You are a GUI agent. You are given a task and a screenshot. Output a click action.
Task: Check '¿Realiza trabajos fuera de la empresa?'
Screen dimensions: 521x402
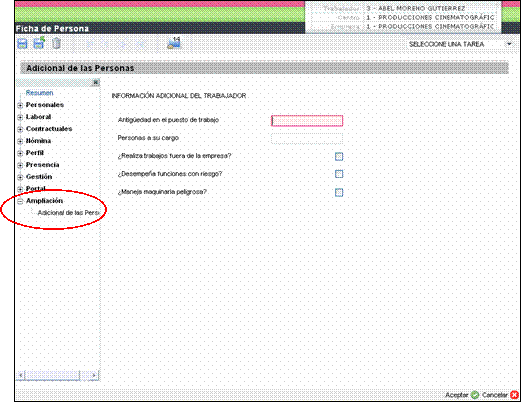pyautogui.click(x=339, y=156)
